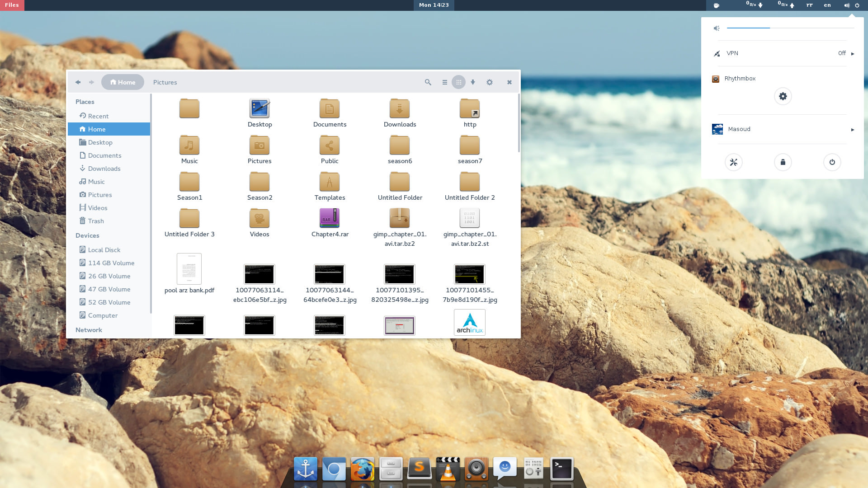This screenshot has height=488, width=868.
Task: Open Music from the sidebar
Action: [109, 182]
